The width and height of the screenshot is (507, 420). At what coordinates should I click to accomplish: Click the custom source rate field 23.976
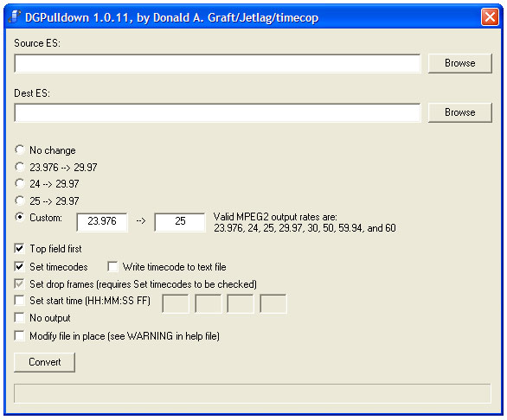(x=102, y=222)
